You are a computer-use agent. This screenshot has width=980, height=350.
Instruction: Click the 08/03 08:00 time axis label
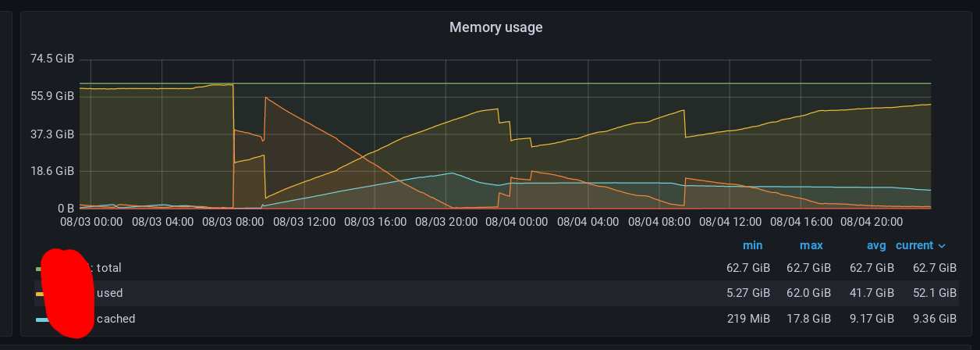(233, 222)
